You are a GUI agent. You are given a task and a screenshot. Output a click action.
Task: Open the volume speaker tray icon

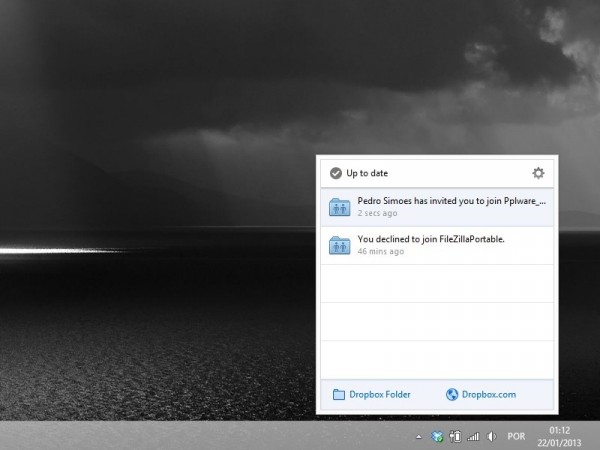coord(491,436)
